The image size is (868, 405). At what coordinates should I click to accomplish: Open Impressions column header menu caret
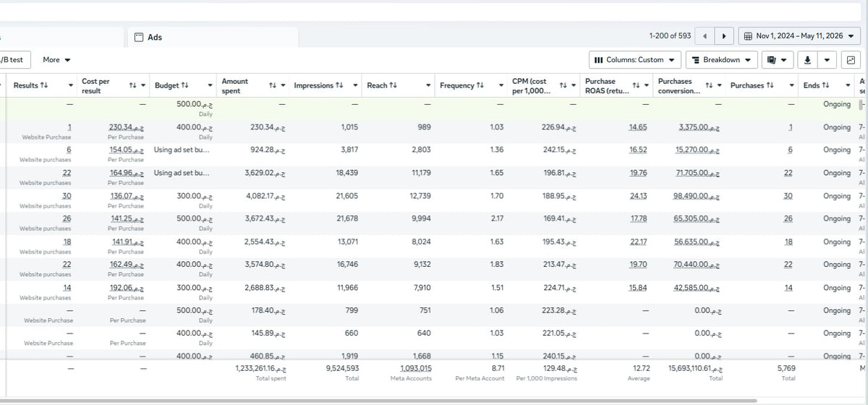pos(357,86)
